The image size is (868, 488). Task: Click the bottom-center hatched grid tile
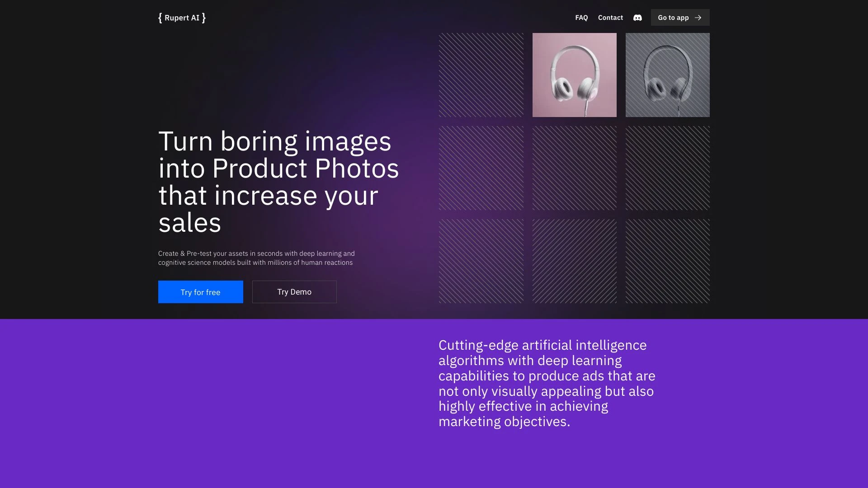tap(574, 261)
